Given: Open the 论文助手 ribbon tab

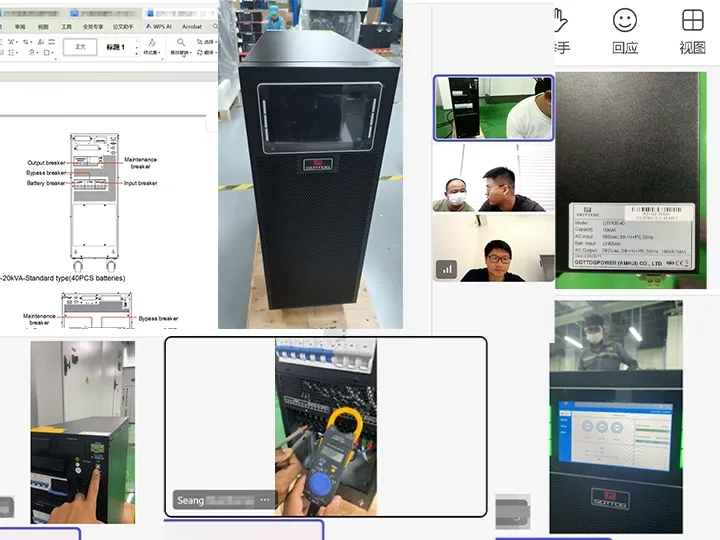Looking at the screenshot, I should [123, 27].
